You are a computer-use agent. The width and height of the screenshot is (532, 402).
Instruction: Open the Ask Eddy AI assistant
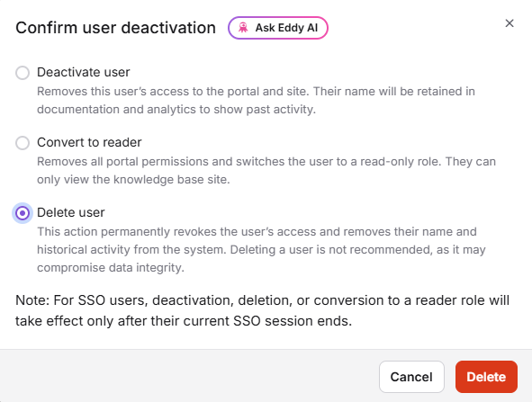(x=278, y=28)
